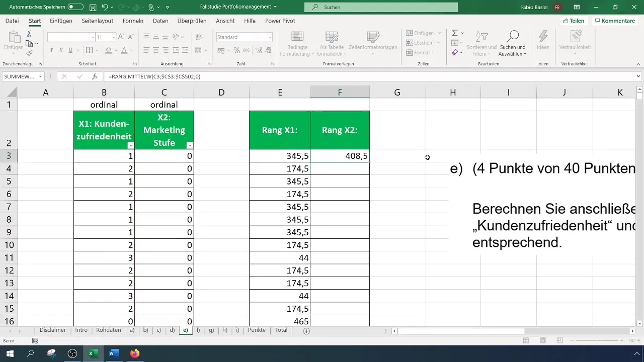This screenshot has height=362, width=644.
Task: Click the Teilen share button
Action: (573, 21)
